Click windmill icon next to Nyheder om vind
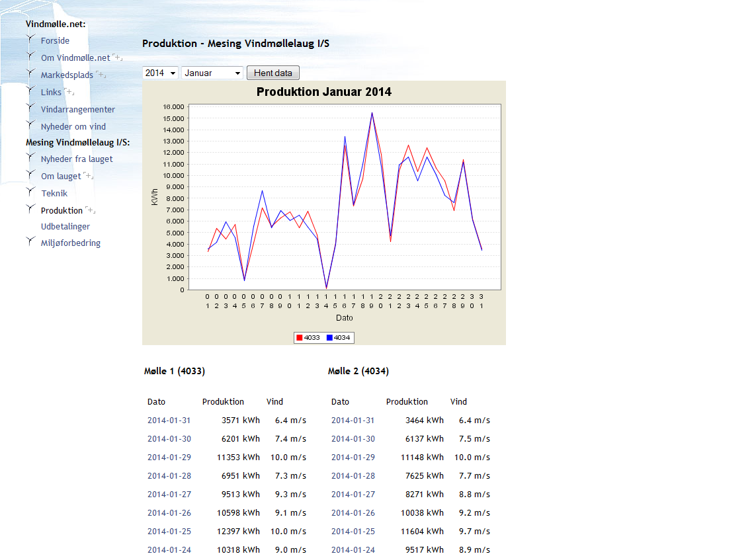 30,126
